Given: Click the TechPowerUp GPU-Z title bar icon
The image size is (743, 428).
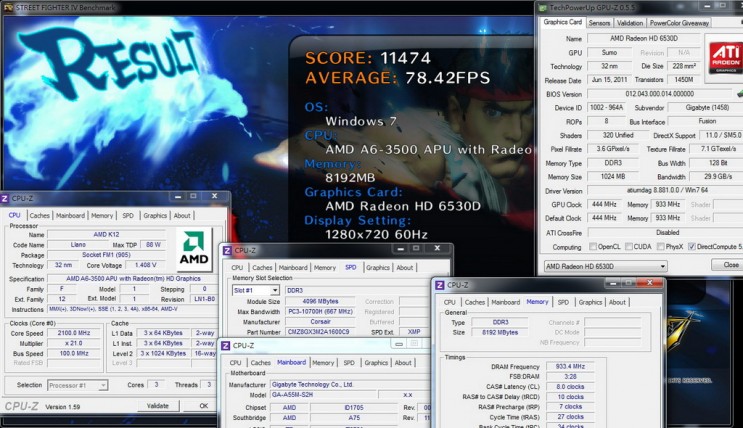Looking at the screenshot, I should pos(541,7).
